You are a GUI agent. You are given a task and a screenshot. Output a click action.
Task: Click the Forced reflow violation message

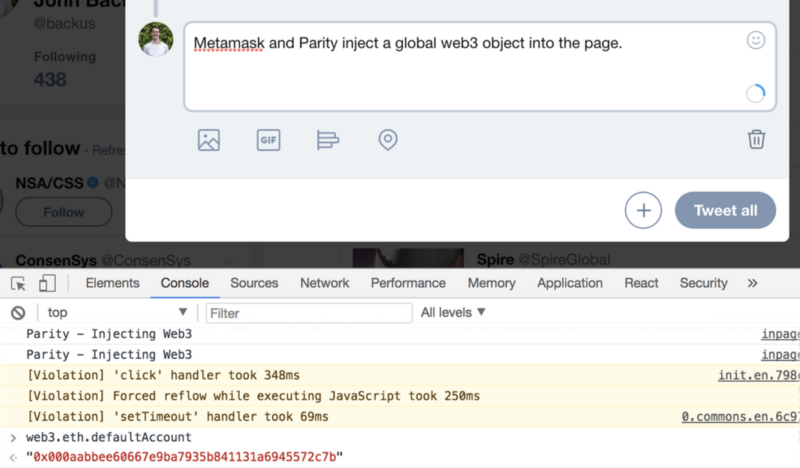253,396
